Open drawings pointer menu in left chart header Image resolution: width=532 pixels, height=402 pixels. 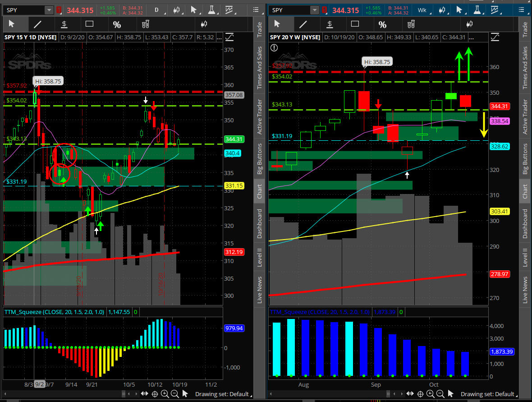(194, 10)
